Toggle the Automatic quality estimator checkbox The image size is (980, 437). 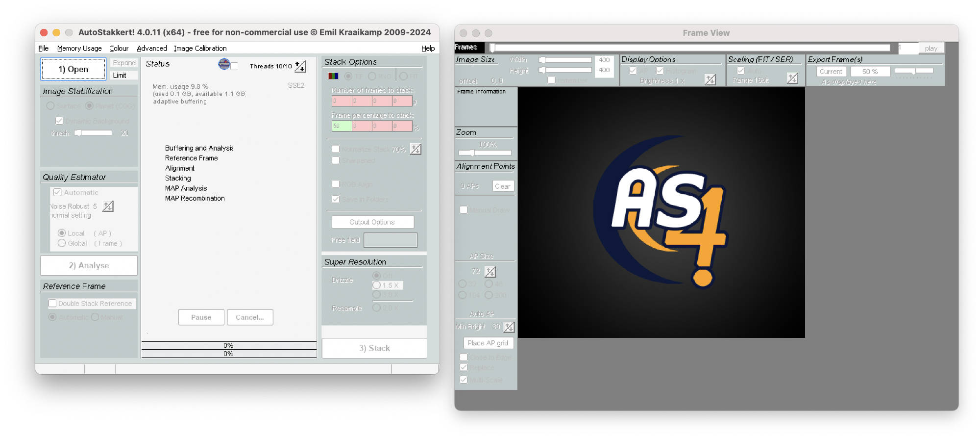click(57, 192)
